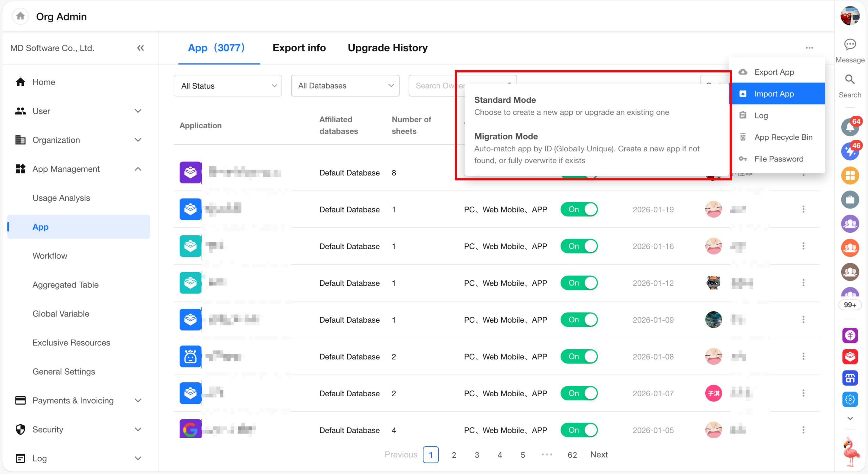The height and width of the screenshot is (474, 868).
Task: Click the home icon beside Org Admin
Action: tap(20, 16)
